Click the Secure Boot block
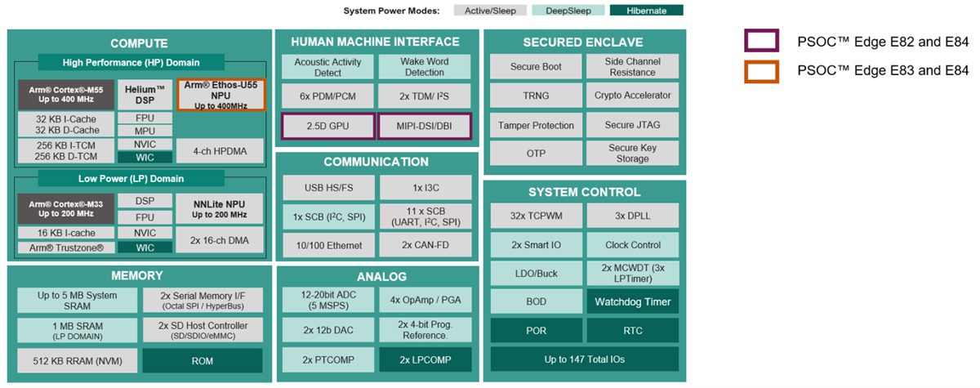The height and width of the screenshot is (388, 980). click(536, 67)
